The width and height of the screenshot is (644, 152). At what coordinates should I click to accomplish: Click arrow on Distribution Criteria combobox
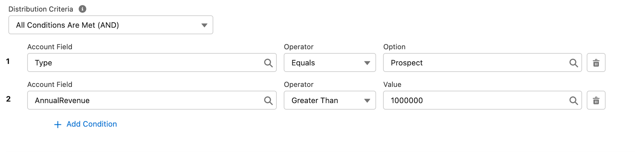pyautogui.click(x=204, y=25)
